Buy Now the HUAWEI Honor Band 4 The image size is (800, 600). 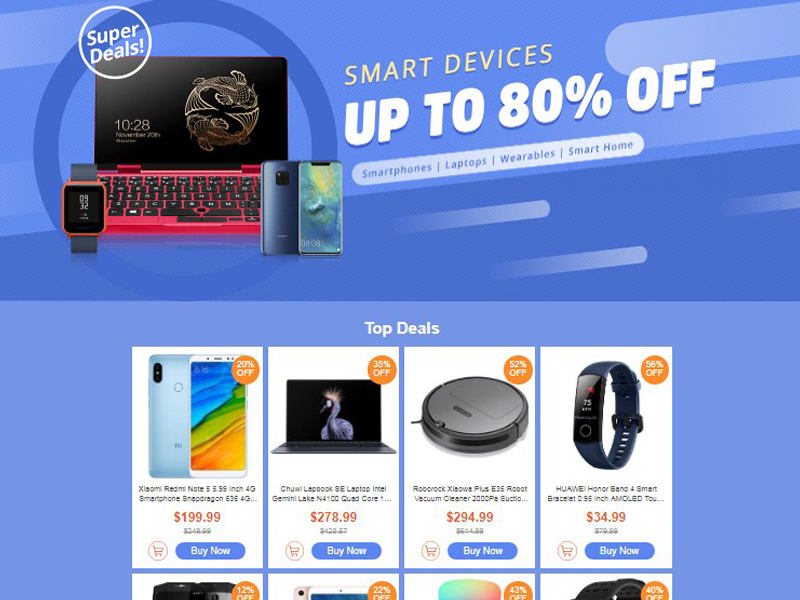click(x=619, y=551)
